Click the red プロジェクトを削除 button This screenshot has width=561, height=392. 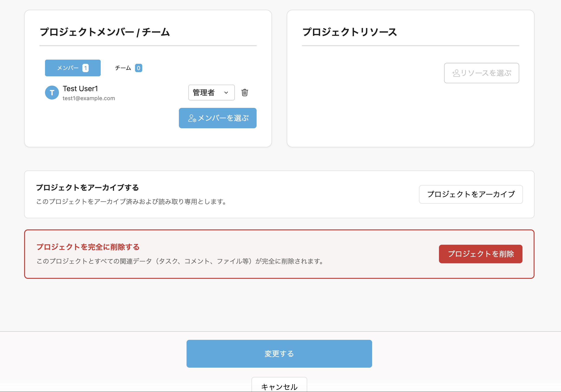(x=480, y=254)
